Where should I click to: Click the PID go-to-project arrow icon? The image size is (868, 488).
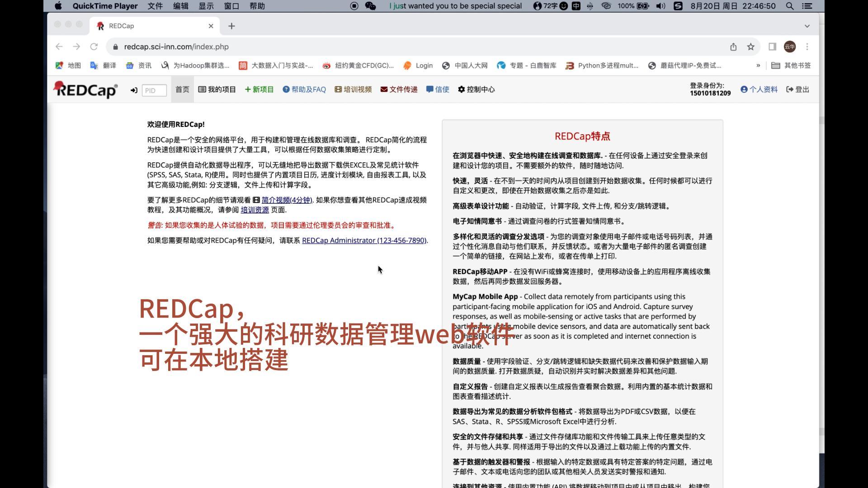[134, 90]
